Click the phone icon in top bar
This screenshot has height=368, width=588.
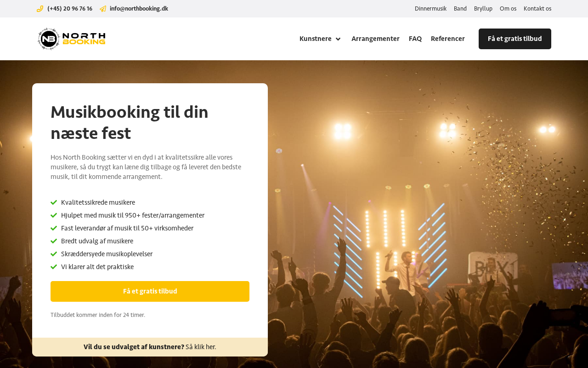40,9
